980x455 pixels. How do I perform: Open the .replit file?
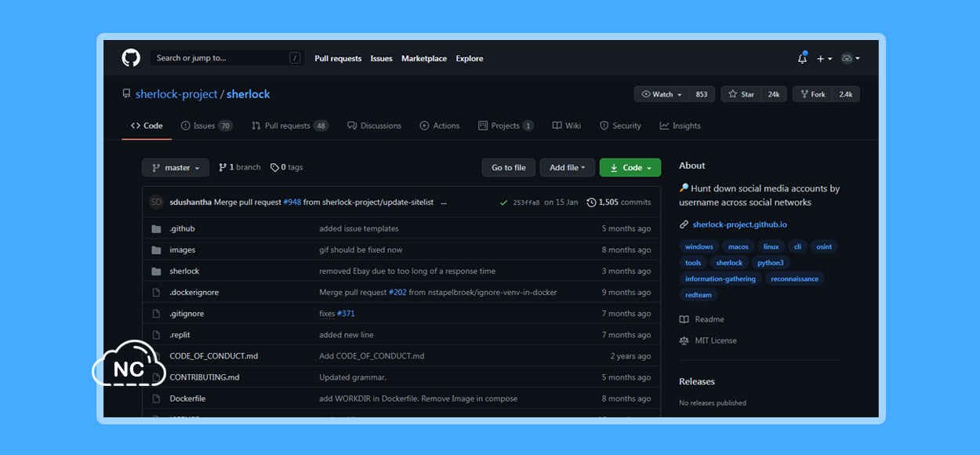click(180, 334)
